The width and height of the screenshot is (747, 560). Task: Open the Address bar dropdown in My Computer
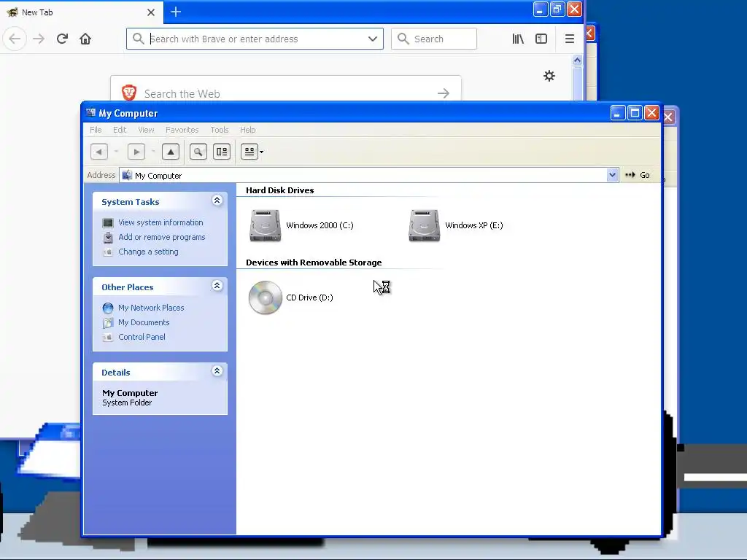[x=612, y=175]
